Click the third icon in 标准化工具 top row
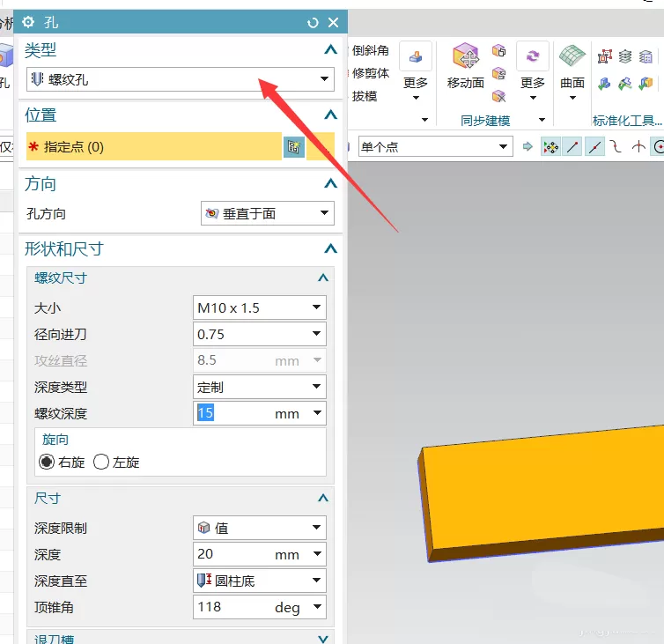The width and height of the screenshot is (664, 644). [646, 56]
